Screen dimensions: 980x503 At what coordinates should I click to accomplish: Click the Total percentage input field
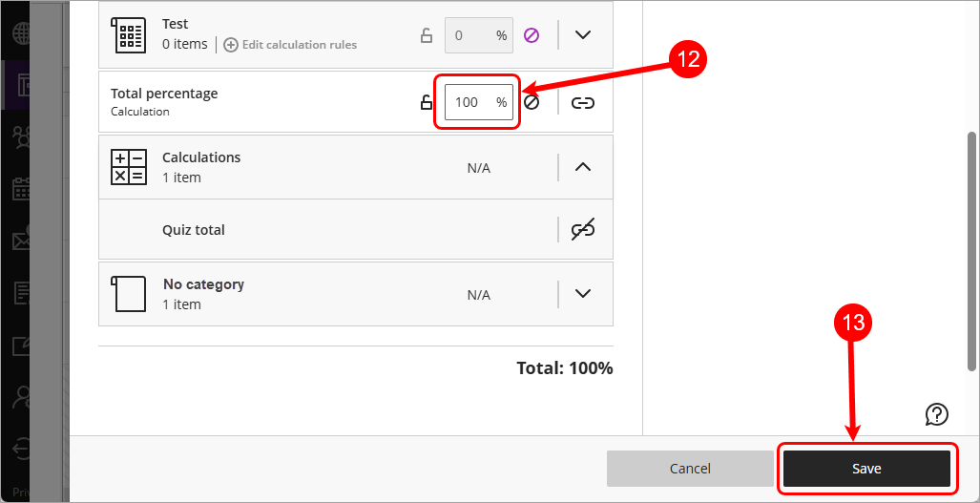pyautogui.click(x=469, y=102)
